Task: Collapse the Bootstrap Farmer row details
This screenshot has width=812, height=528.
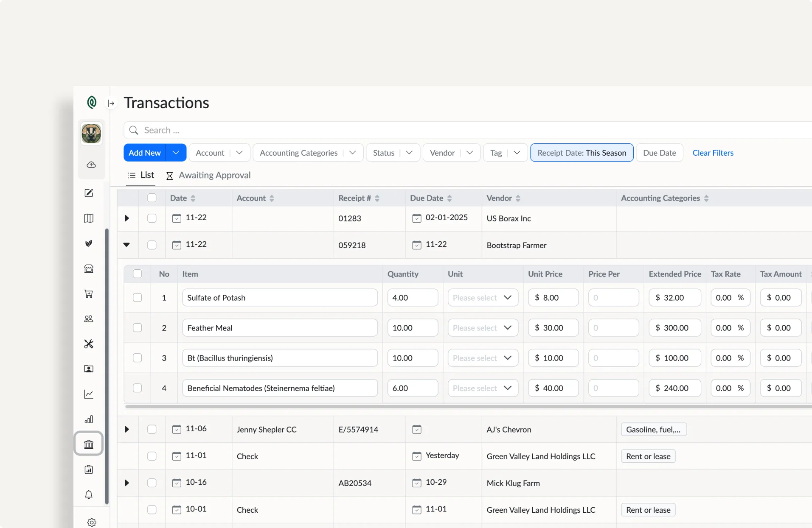Action: click(126, 245)
